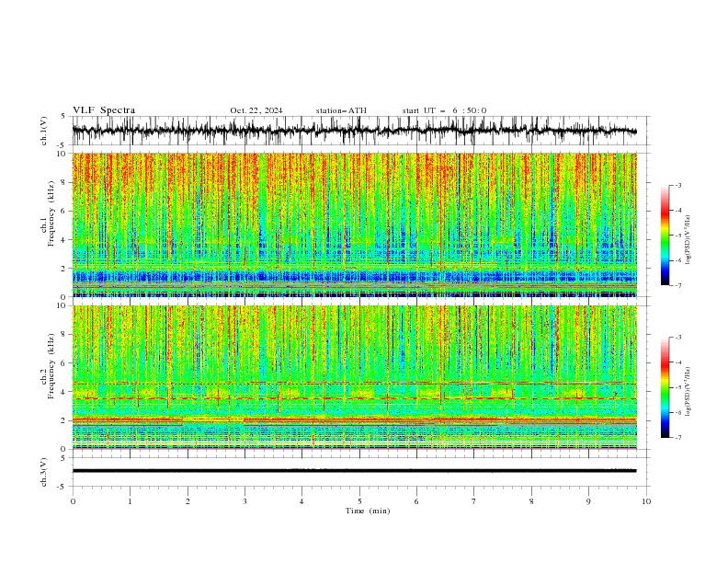Click inside the ch.1 frequency spectrogram
The width and height of the screenshot is (728, 563).
pyautogui.click(x=354, y=224)
